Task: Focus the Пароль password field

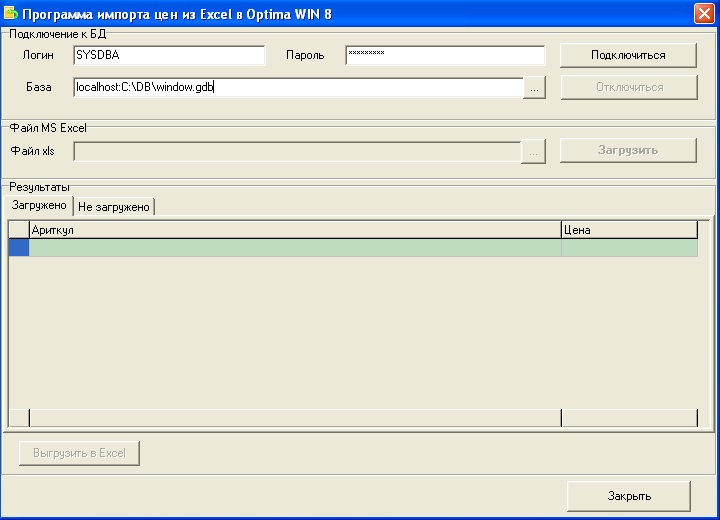Action: (442, 55)
